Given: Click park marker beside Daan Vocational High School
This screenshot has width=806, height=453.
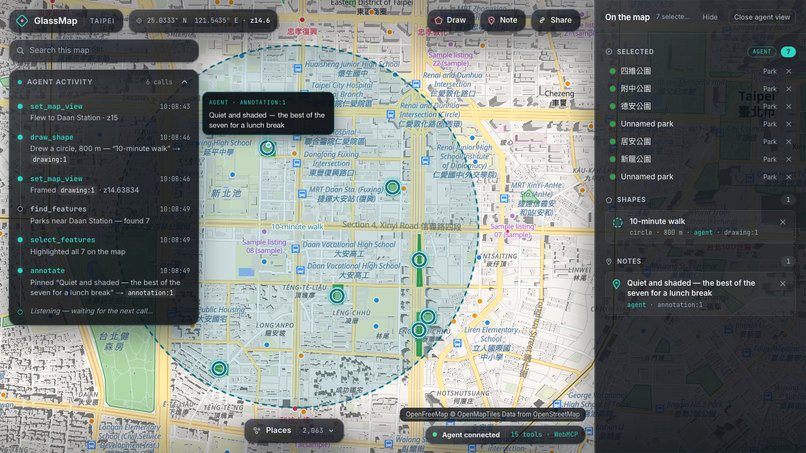Looking at the screenshot, I should pyautogui.click(x=419, y=260).
